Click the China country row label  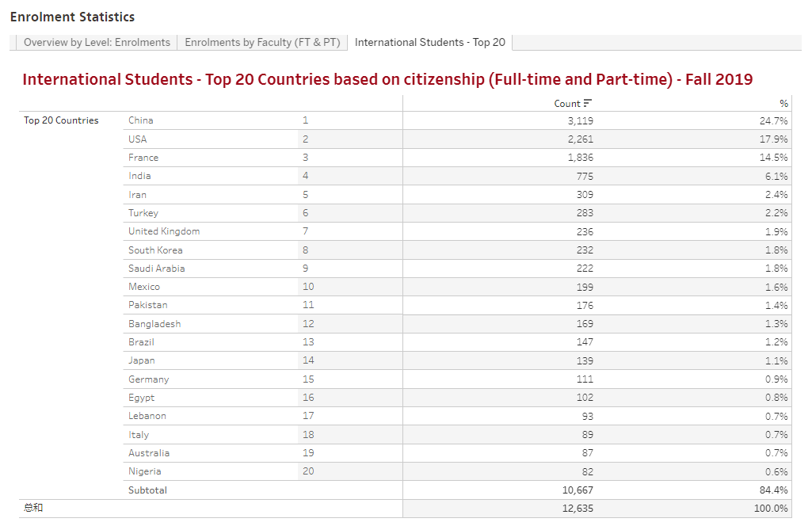tap(141, 120)
